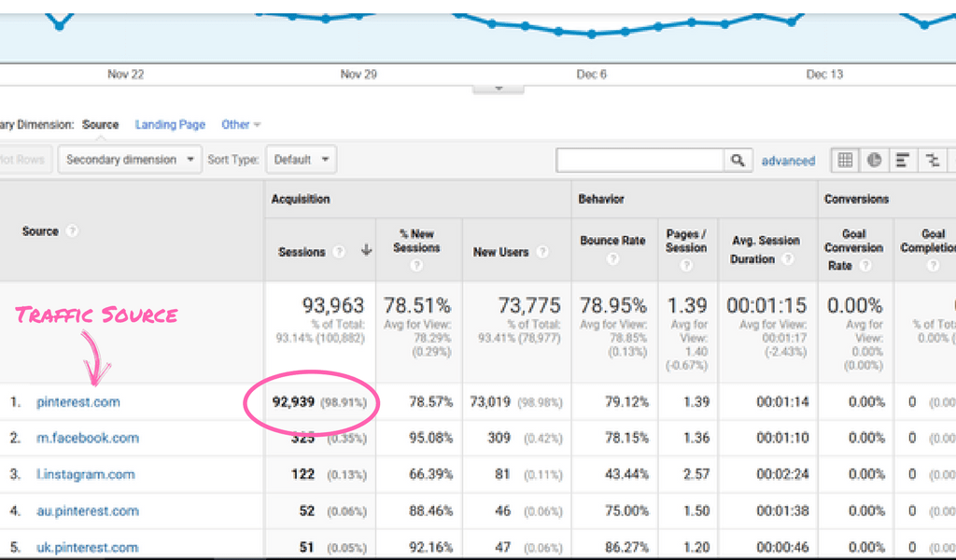
Task: Click the total bounce rate 78.95%
Action: 613,304
